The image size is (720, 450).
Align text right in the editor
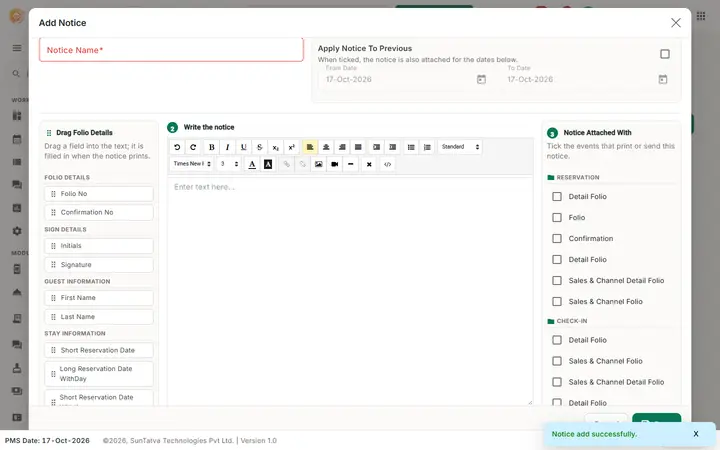click(342, 147)
